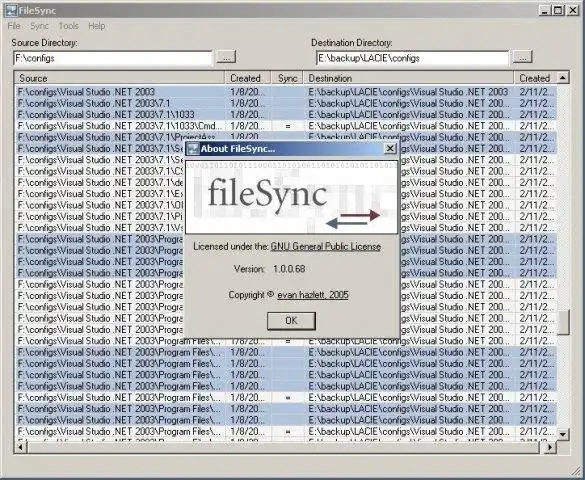This screenshot has width=585, height=480.
Task: Browse for the destination directory
Action: coord(522,57)
